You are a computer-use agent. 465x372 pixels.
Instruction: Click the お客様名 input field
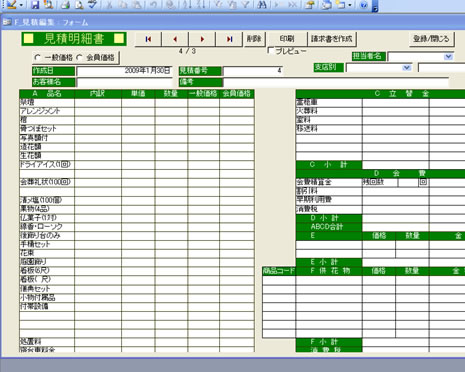[x=125, y=82]
